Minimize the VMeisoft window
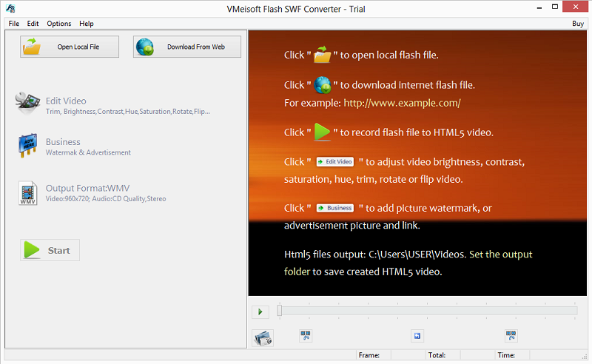592x364 pixels. 539,7
